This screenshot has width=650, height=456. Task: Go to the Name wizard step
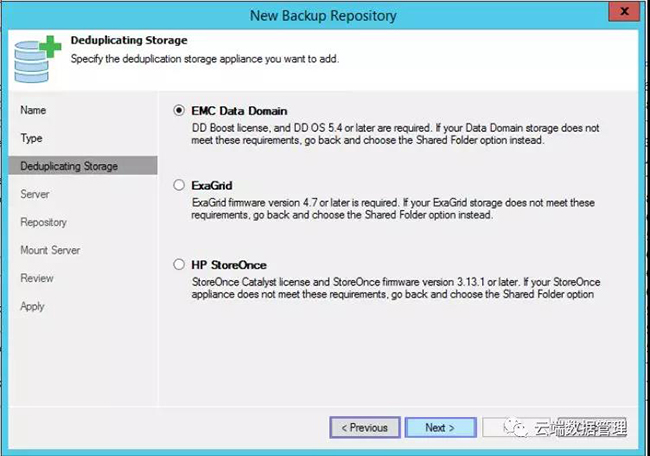33,110
